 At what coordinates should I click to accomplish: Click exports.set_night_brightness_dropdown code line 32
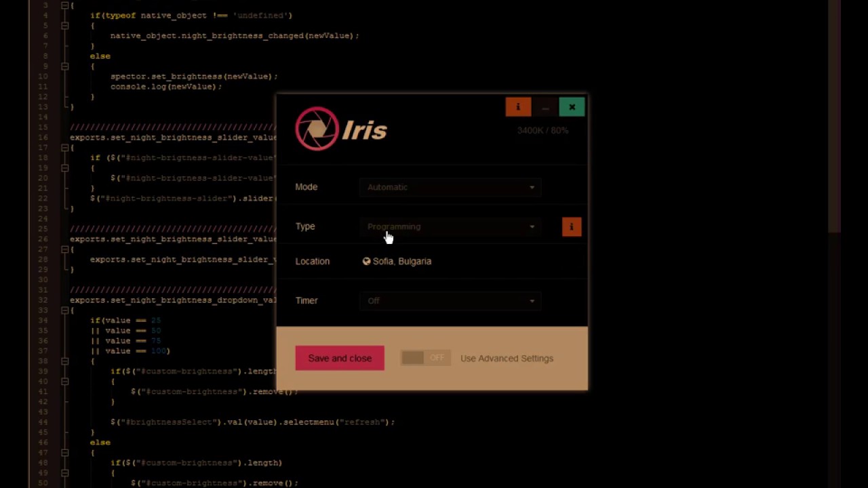click(x=173, y=300)
